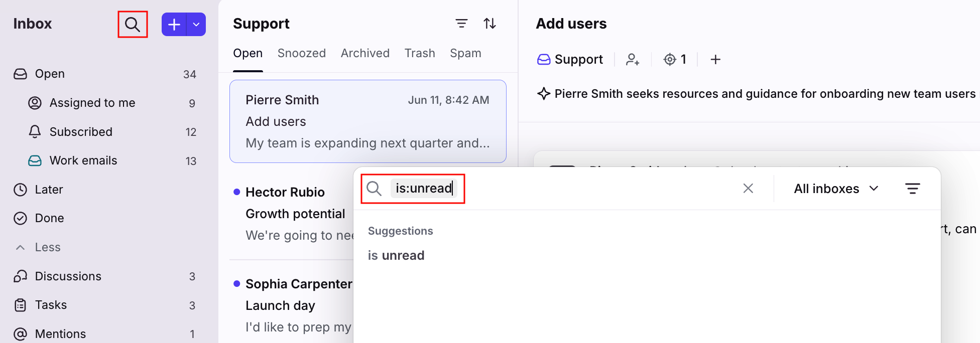Screen dimensions: 980x343
Task: Open search filter options icon in search popup
Action: click(x=912, y=189)
